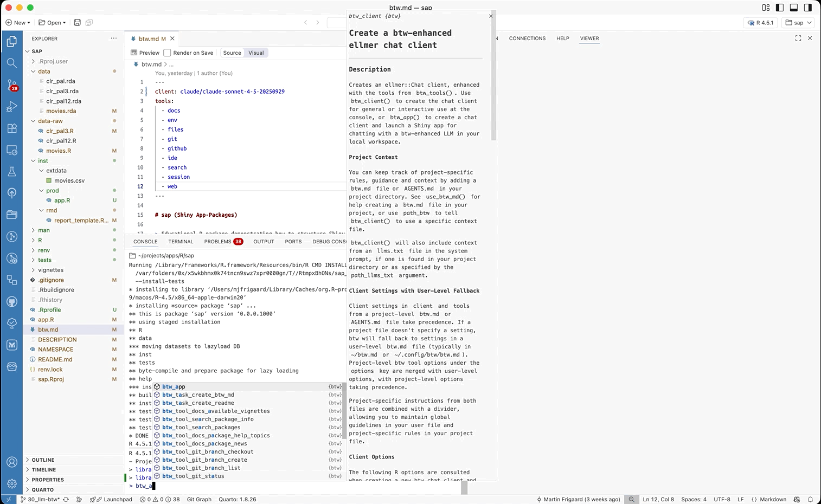Switch editor to Visual mode
The image size is (821, 504).
coord(256,53)
